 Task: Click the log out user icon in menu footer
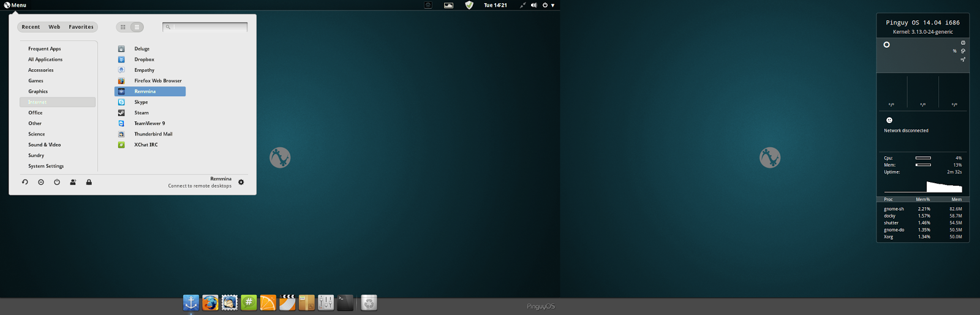tap(73, 182)
